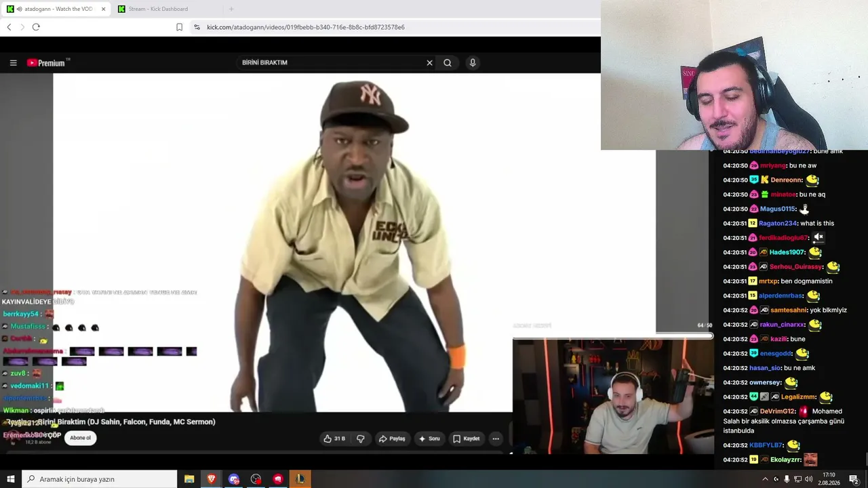
Task: Click username samtesahni in chat
Action: 789,310
